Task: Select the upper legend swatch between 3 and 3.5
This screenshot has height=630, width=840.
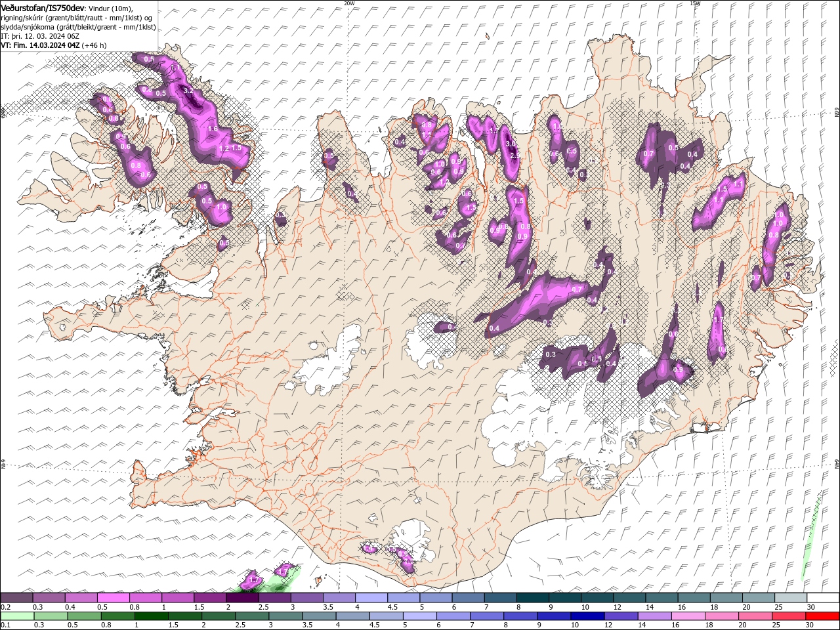Action: click(x=306, y=598)
